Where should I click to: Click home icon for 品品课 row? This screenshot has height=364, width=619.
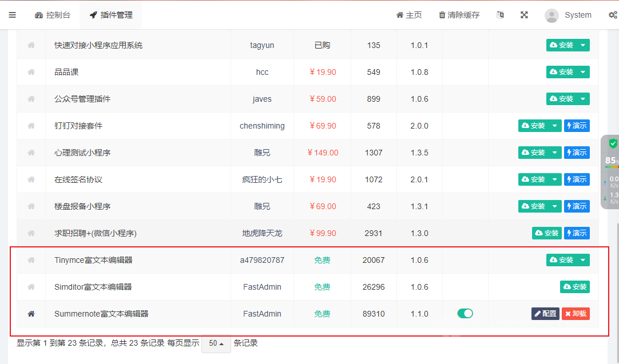pos(31,72)
